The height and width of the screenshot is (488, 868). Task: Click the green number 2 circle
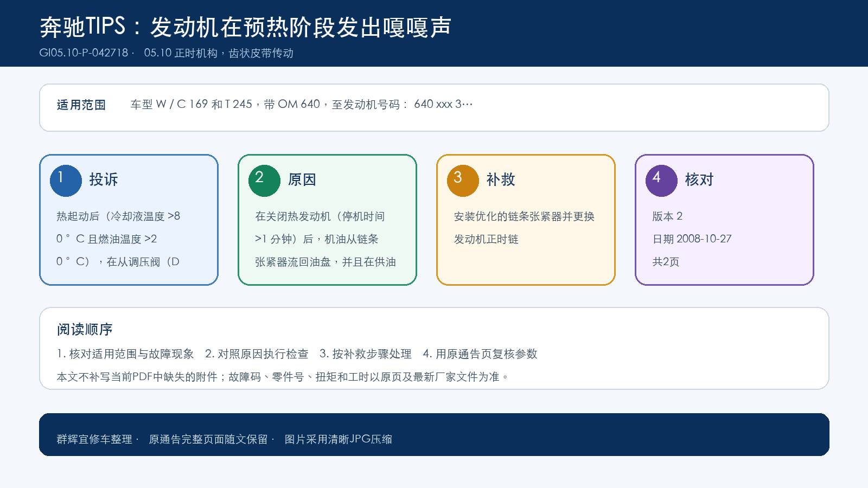pos(264,181)
